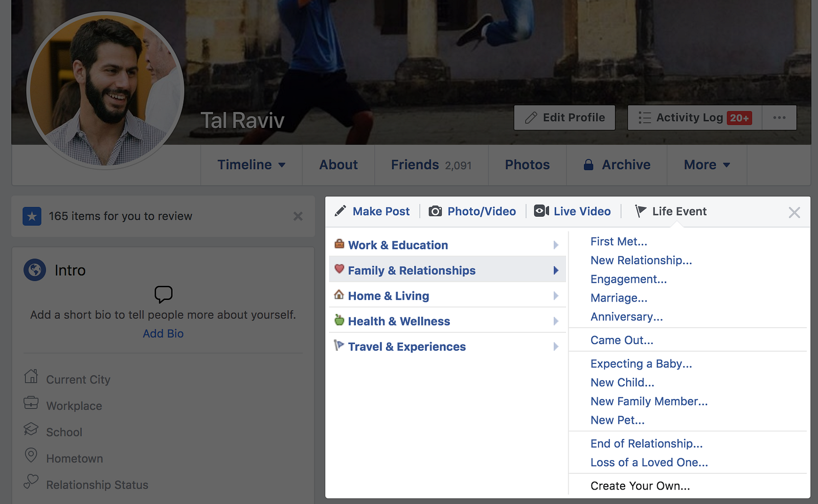The height and width of the screenshot is (504, 818).
Task: Open the Activity Log
Action: 695,118
